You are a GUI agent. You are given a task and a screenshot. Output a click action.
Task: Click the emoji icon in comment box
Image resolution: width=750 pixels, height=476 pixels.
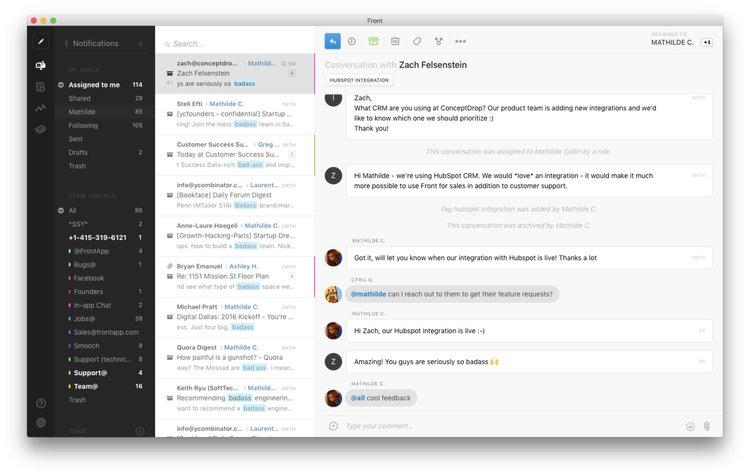click(690, 426)
